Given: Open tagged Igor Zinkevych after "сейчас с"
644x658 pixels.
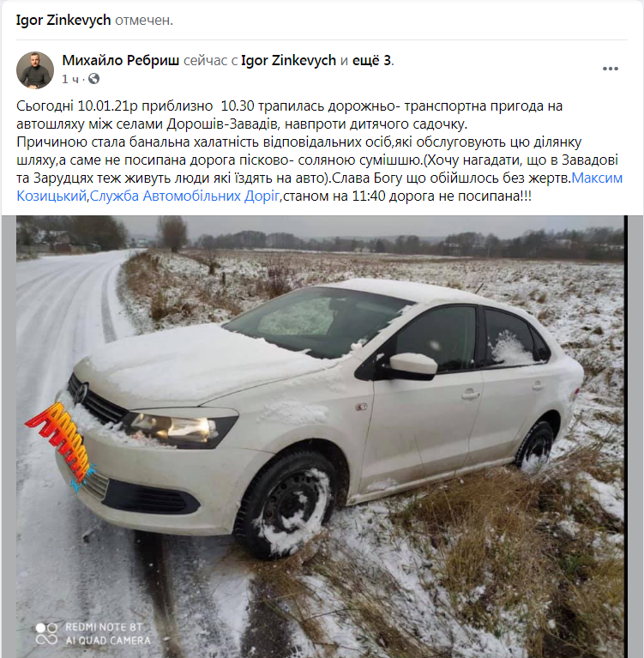Looking at the screenshot, I should coord(289,60).
